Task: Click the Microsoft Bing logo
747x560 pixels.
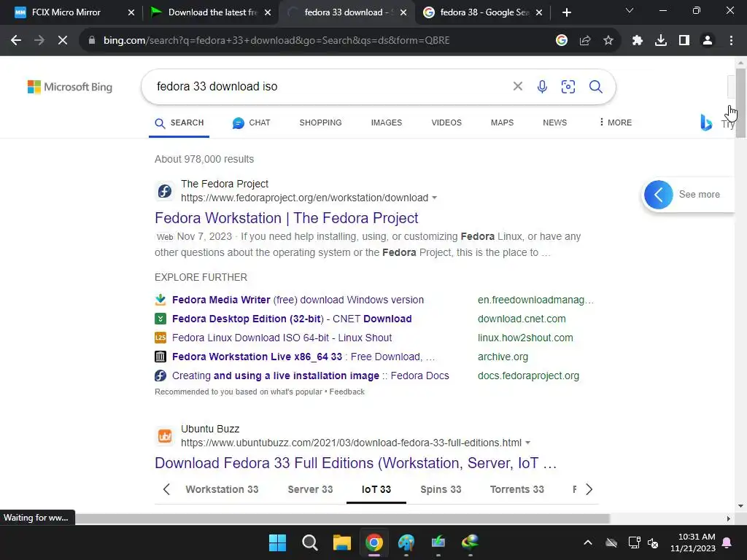Action: click(70, 87)
